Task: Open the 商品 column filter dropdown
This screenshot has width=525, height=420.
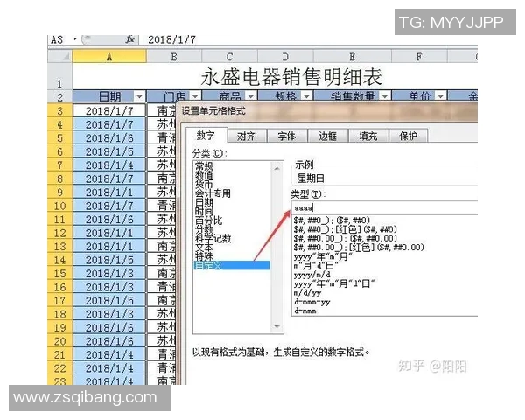Action: pos(251,97)
